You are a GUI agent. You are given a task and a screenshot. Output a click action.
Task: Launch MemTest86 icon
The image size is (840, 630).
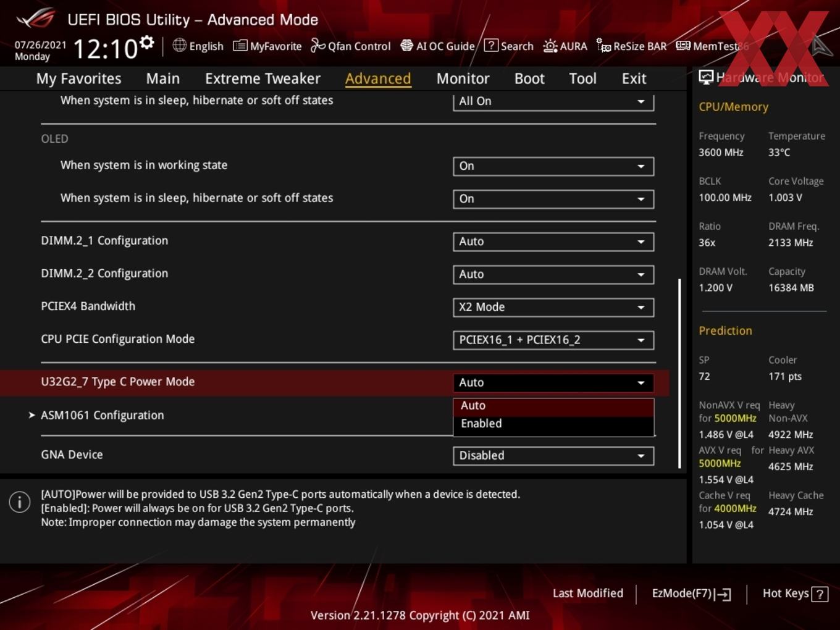(683, 46)
